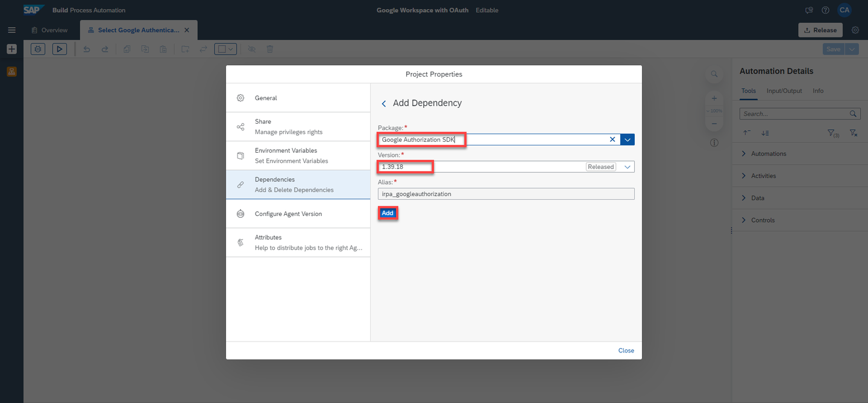This screenshot has width=868, height=403.
Task: Open the 100% zoom level dropdown
Action: (x=714, y=111)
